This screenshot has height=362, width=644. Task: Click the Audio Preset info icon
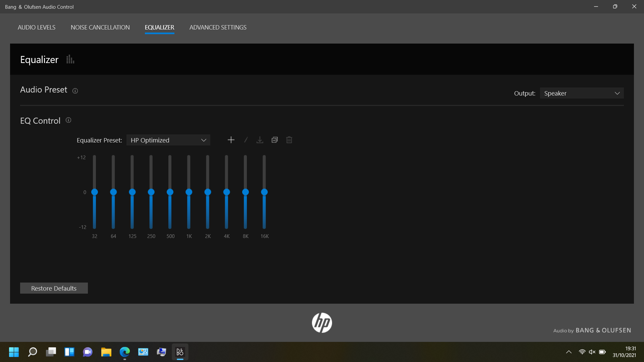tap(75, 91)
